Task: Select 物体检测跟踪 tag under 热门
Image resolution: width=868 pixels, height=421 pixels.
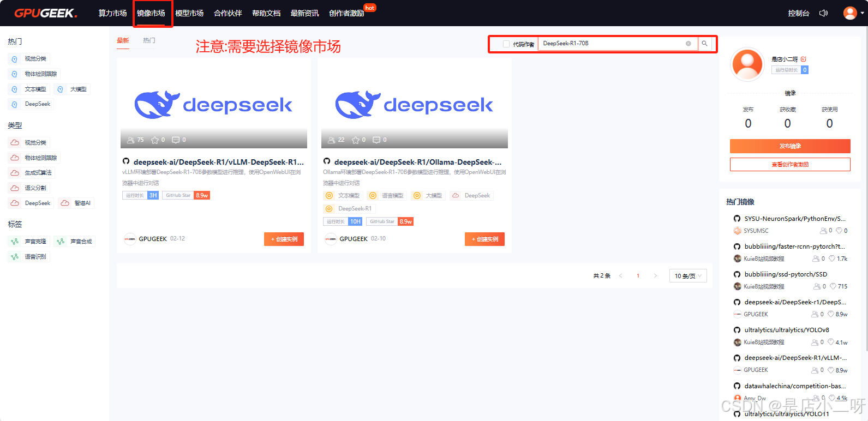Action: point(34,74)
